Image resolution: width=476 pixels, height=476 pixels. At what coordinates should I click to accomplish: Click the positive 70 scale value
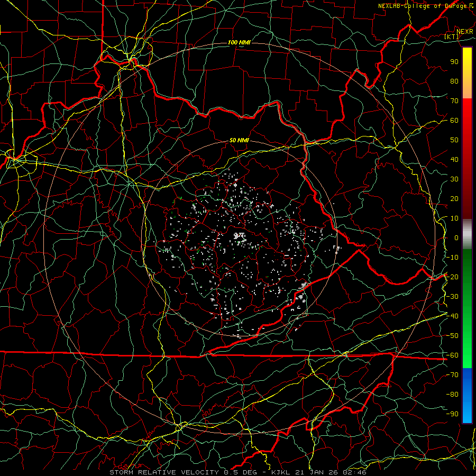[454, 101]
